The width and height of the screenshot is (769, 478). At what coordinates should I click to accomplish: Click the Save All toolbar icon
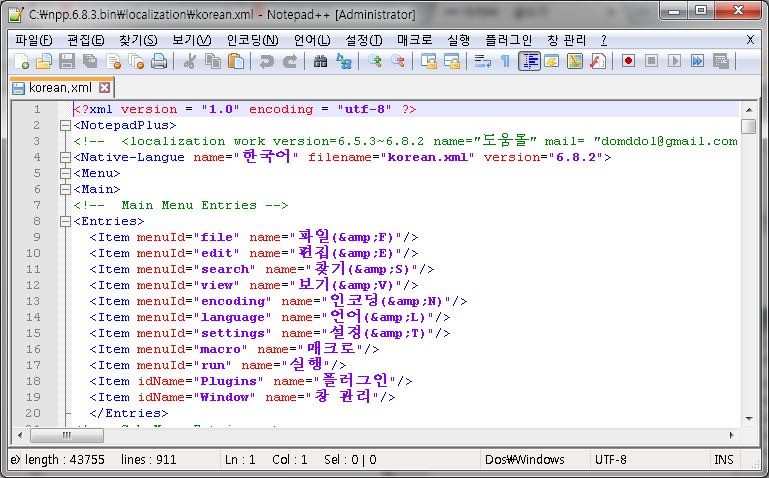click(x=90, y=61)
